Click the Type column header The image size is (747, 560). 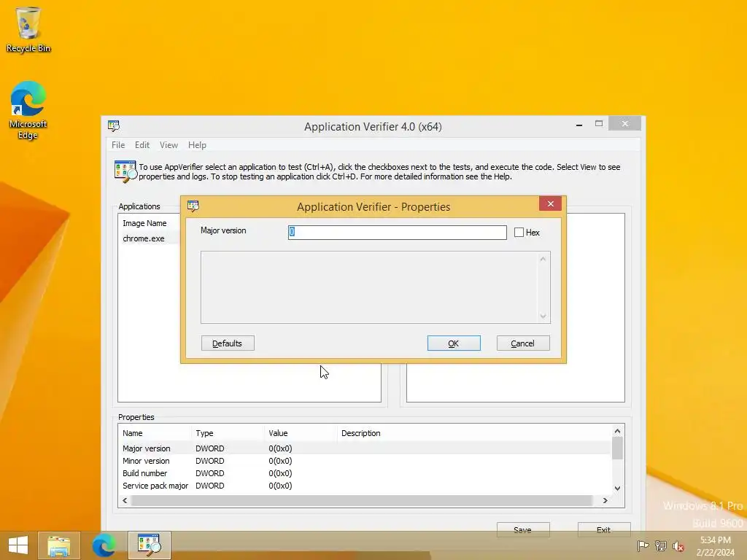228,433
